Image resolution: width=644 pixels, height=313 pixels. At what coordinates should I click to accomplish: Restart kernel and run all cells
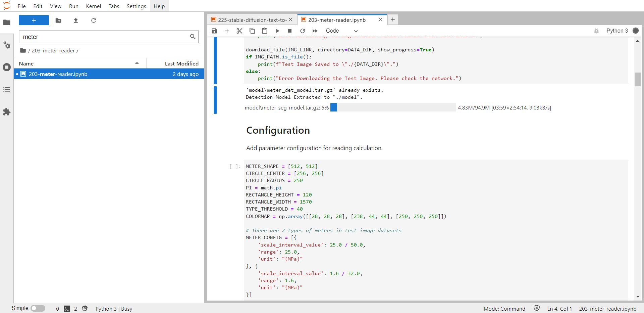(315, 31)
